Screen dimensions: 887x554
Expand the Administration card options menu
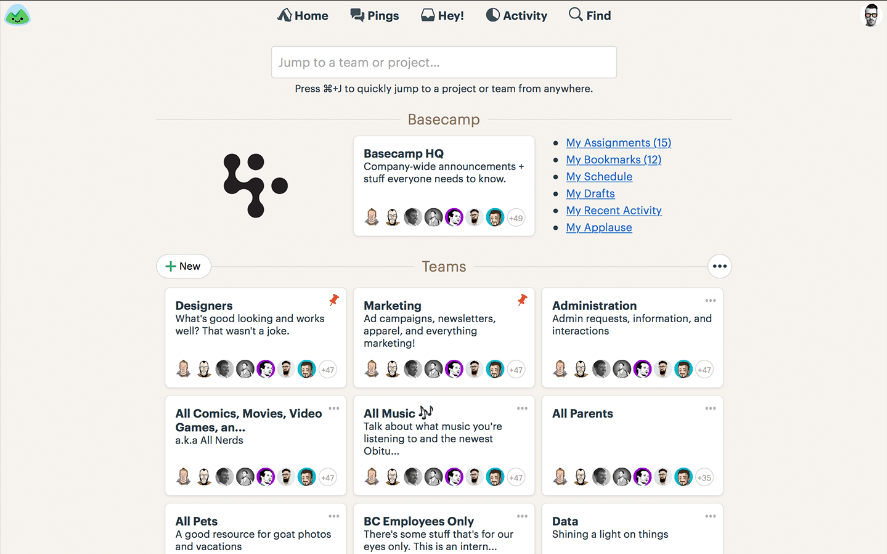(710, 300)
